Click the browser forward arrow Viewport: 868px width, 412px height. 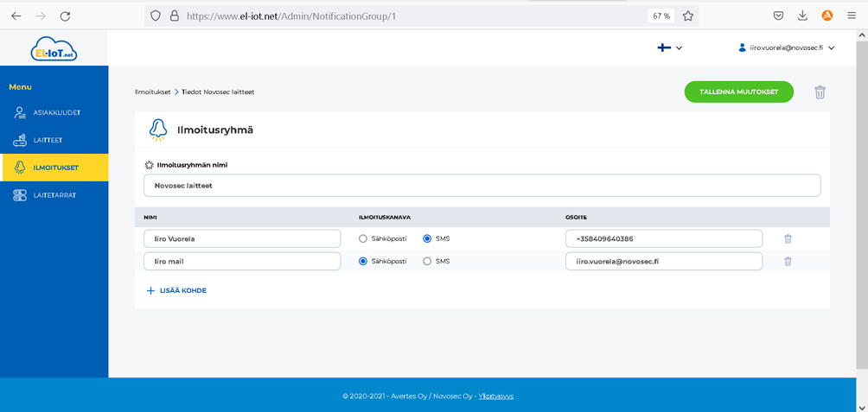(41, 16)
